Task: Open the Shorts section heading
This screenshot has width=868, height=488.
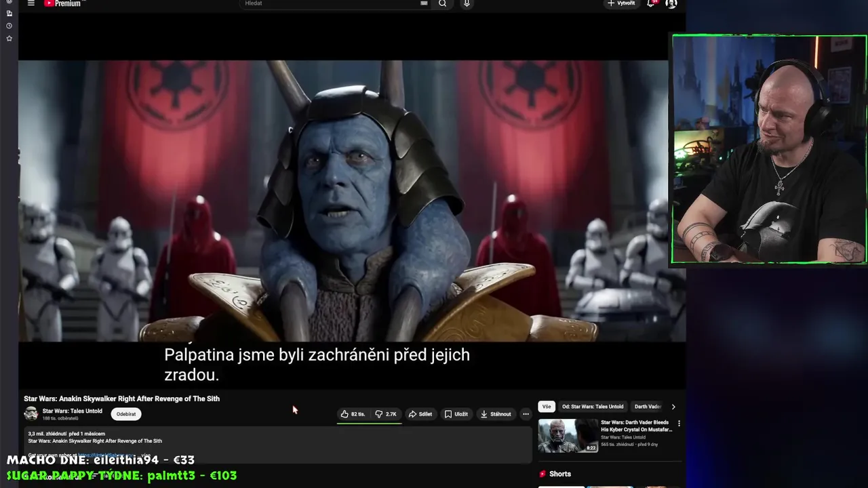Action: click(560, 474)
